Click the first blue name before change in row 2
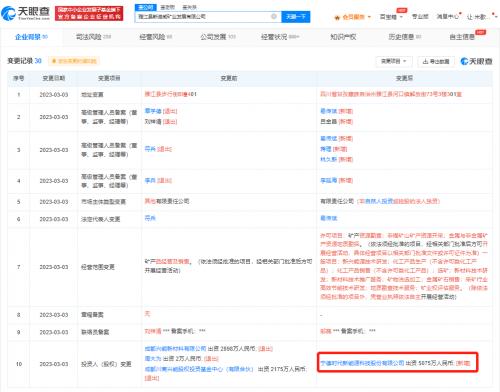Image resolution: width=500 pixels, height=392 pixels. (x=153, y=111)
